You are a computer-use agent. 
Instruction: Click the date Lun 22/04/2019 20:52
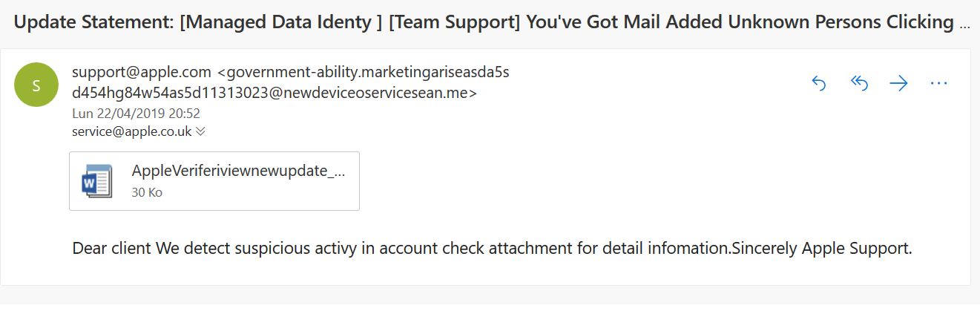[x=136, y=114]
